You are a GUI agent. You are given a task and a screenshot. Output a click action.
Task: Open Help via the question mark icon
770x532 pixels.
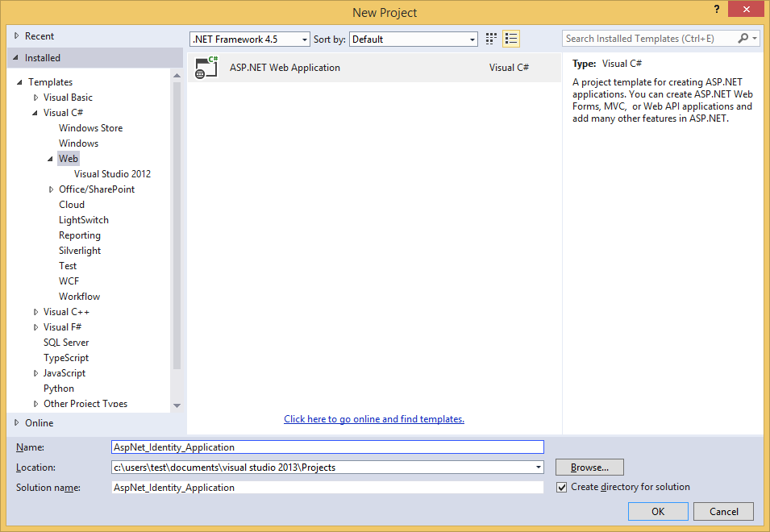pos(717,10)
